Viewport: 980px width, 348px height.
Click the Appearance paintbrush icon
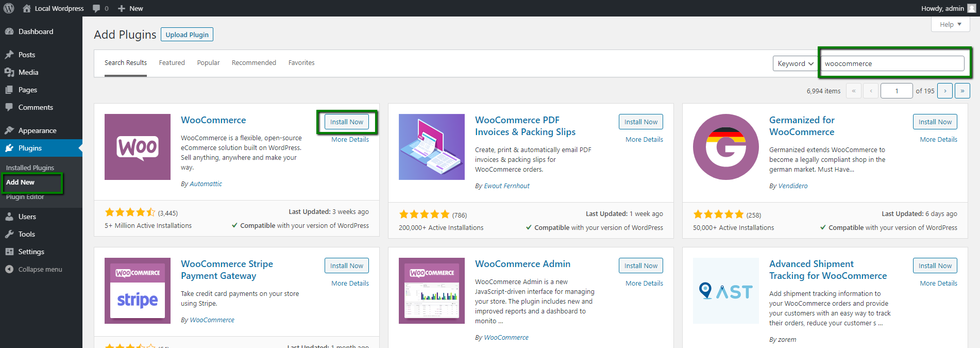[x=9, y=130]
